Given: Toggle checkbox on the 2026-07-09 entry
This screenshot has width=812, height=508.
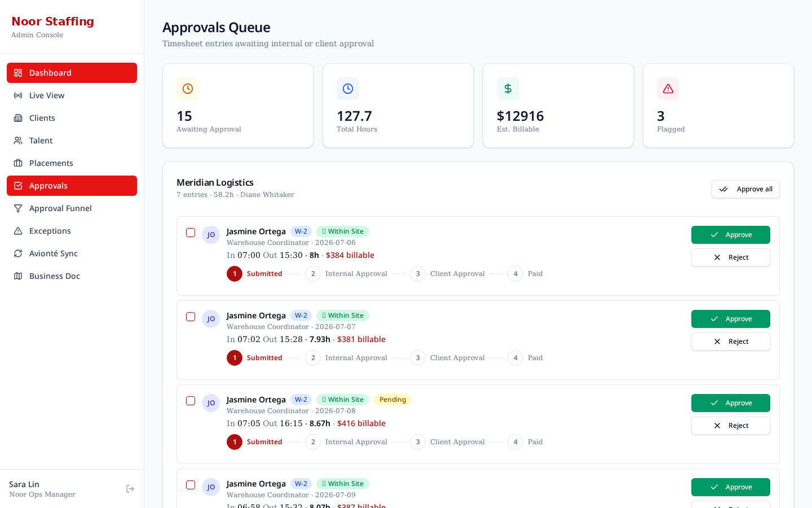Looking at the screenshot, I should coord(191,485).
